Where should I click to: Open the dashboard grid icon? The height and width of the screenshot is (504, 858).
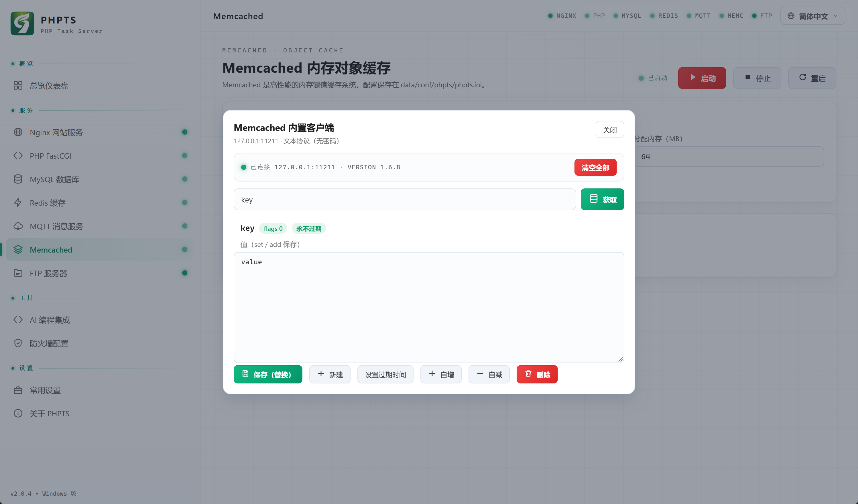point(18,85)
